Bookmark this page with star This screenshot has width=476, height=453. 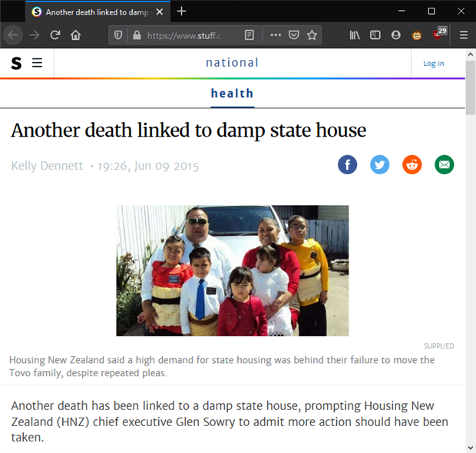(312, 35)
